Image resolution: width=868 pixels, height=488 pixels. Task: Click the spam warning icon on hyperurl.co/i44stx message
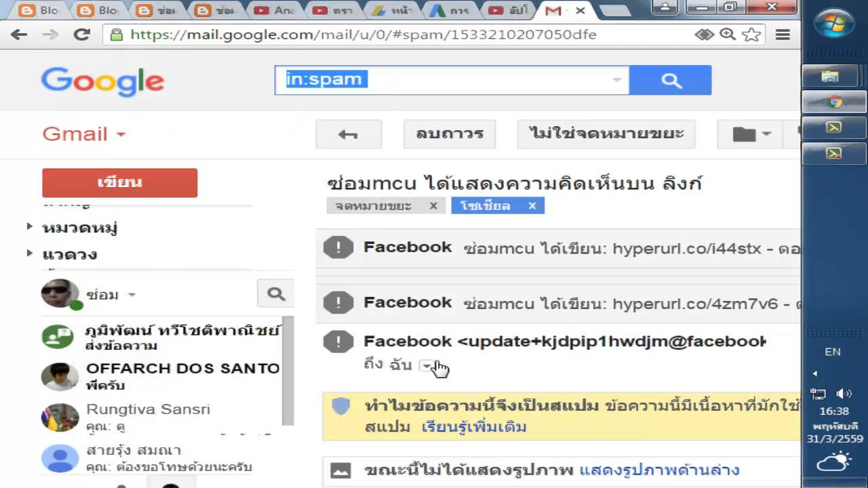338,248
